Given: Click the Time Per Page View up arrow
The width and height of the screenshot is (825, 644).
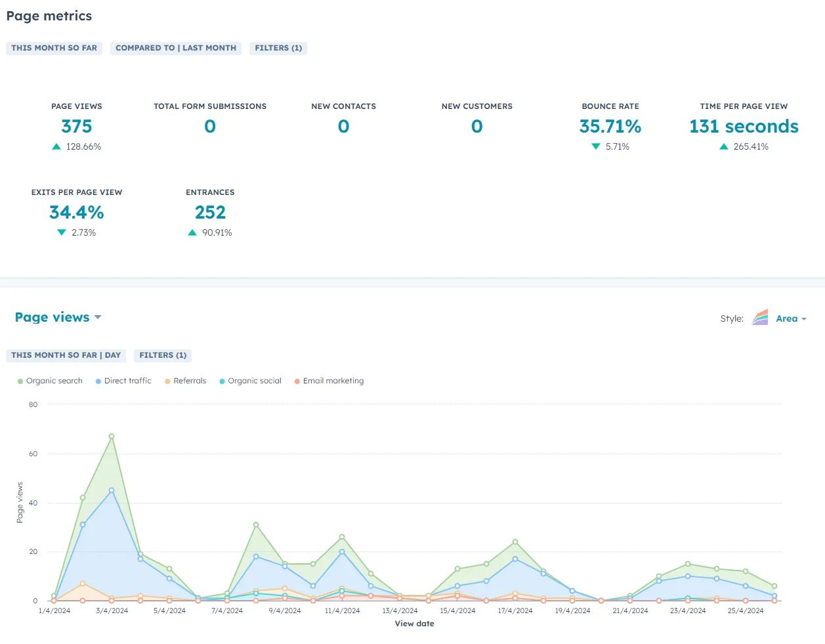Looking at the screenshot, I should click(724, 147).
